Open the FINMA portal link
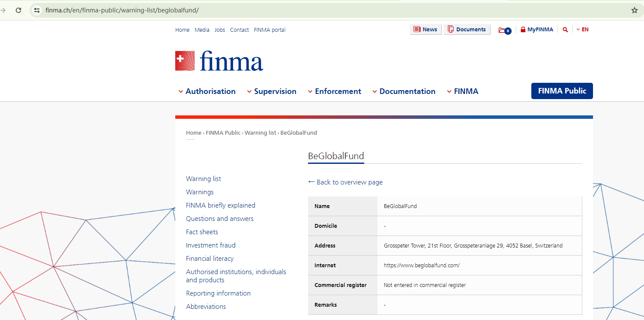This screenshot has height=320, width=644. (x=270, y=30)
